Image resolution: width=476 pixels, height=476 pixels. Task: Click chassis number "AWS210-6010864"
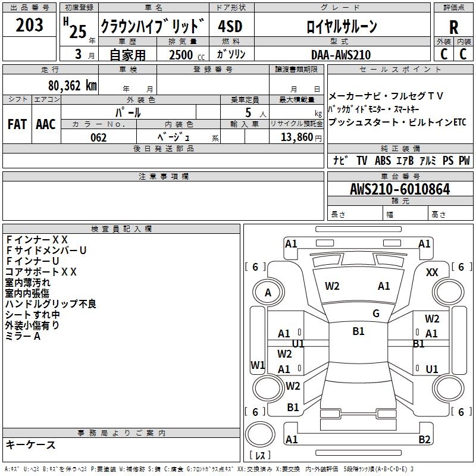click(400, 189)
